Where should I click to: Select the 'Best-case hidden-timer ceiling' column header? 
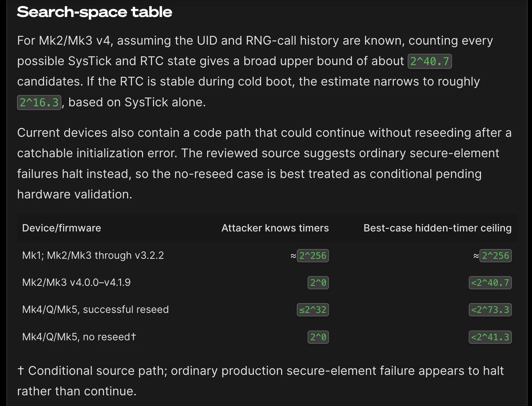[x=437, y=228]
